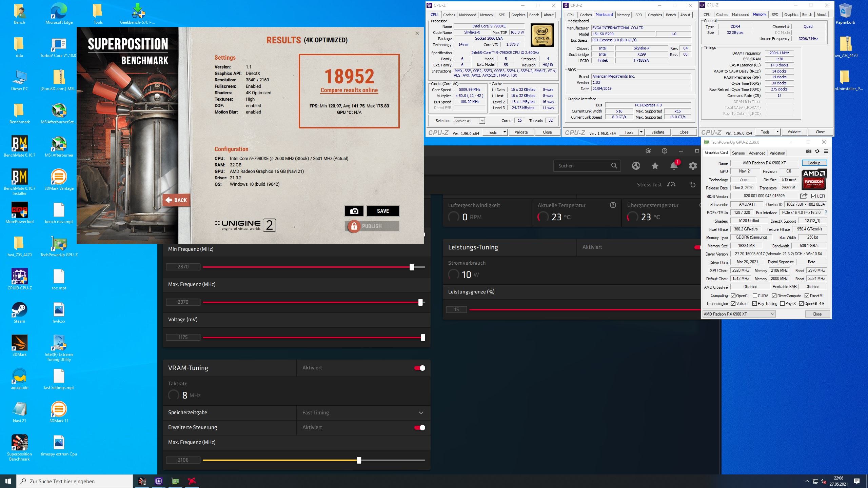
Task: Click help icon next to Aktuelle Temperatur
Action: pyautogui.click(x=613, y=205)
